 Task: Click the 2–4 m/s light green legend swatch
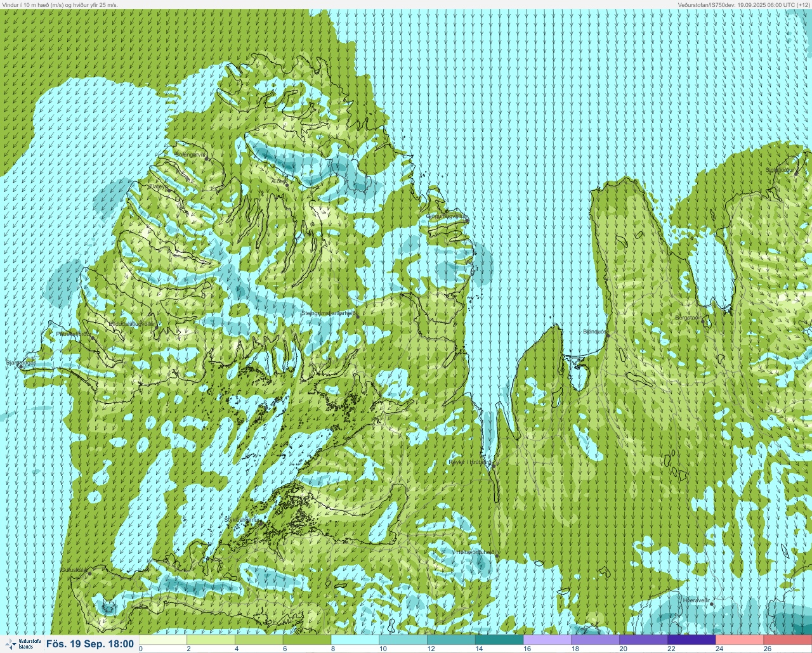coord(211,640)
